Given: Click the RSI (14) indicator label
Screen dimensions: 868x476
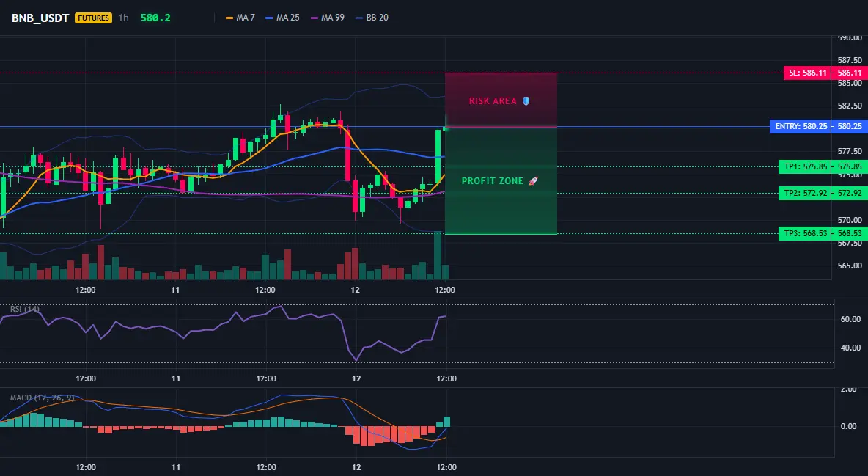Looking at the screenshot, I should (25, 309).
